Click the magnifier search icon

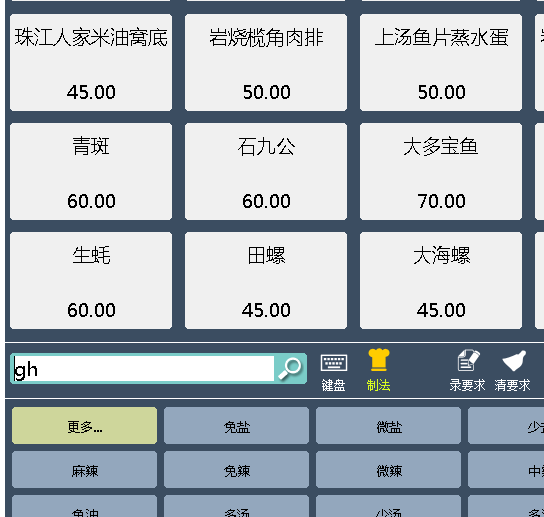point(290,368)
